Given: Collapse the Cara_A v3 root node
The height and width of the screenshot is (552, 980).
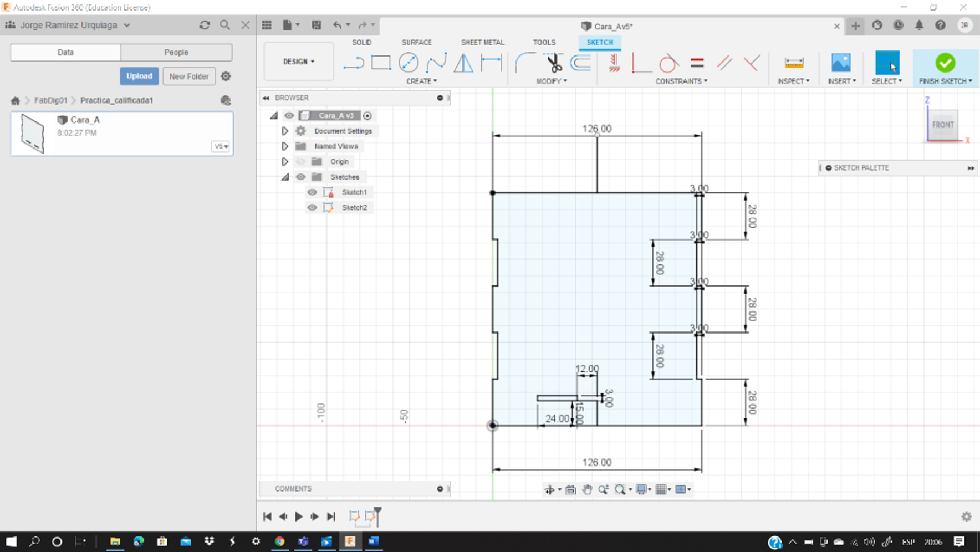Looking at the screenshot, I should click(x=274, y=115).
